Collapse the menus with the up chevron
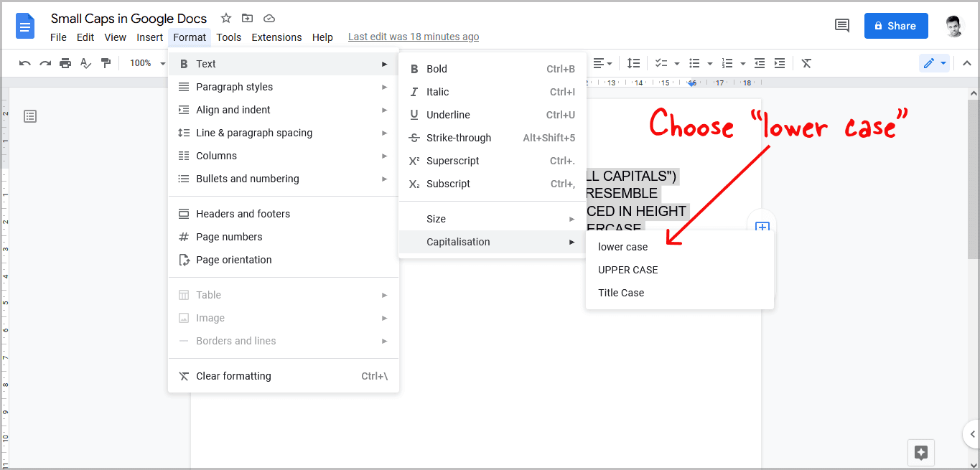 [966, 63]
